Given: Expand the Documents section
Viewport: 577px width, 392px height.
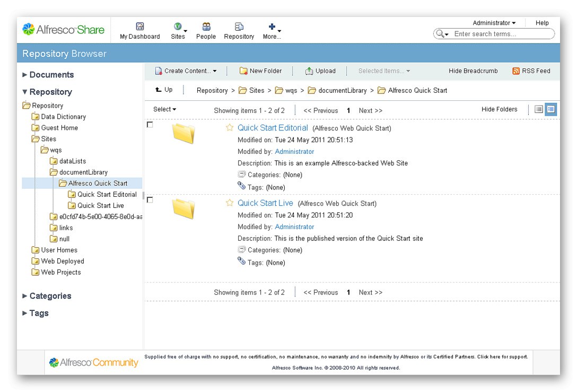Looking at the screenshot, I should [48, 75].
